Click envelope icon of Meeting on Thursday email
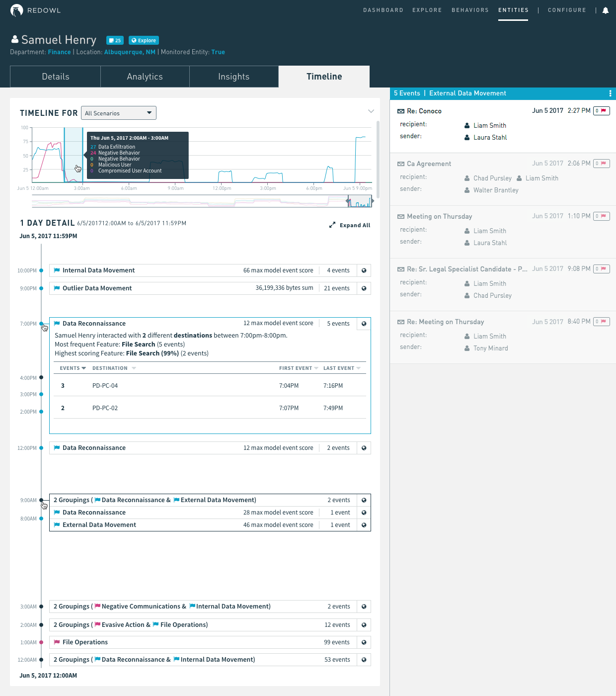Screen dimensions: 616x696 [x=401, y=217]
